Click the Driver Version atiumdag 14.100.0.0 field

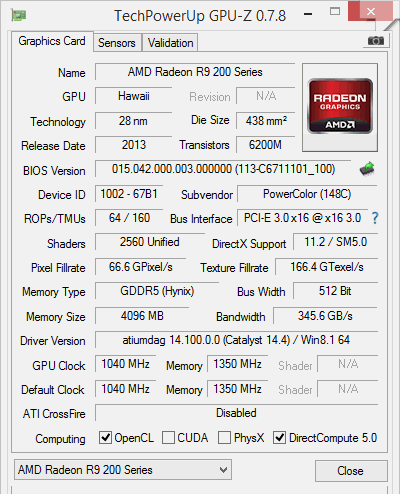click(236, 340)
